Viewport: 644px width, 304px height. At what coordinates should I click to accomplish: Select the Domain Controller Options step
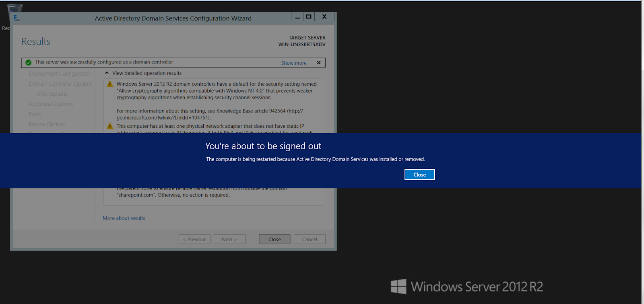point(60,84)
